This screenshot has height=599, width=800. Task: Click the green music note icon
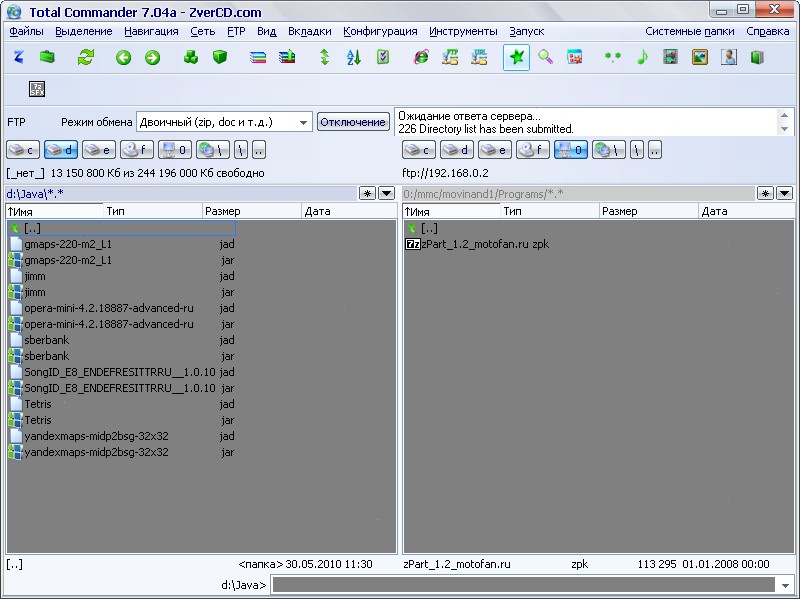(x=642, y=57)
